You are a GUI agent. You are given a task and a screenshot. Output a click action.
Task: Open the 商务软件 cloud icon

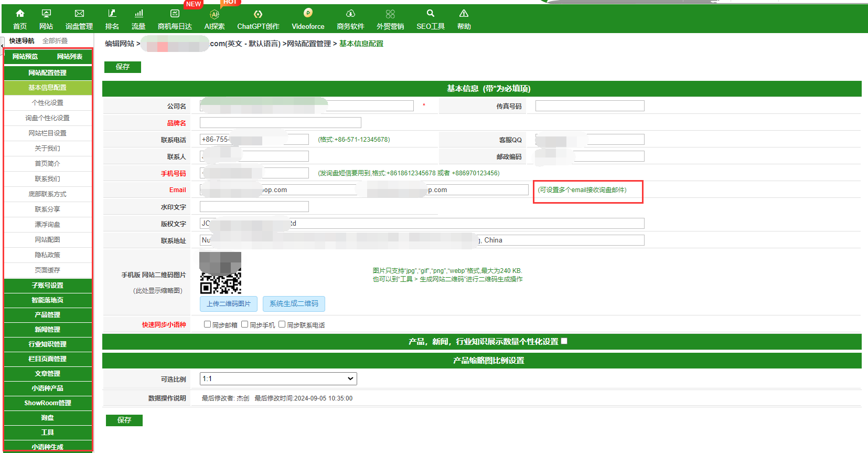coord(350,14)
